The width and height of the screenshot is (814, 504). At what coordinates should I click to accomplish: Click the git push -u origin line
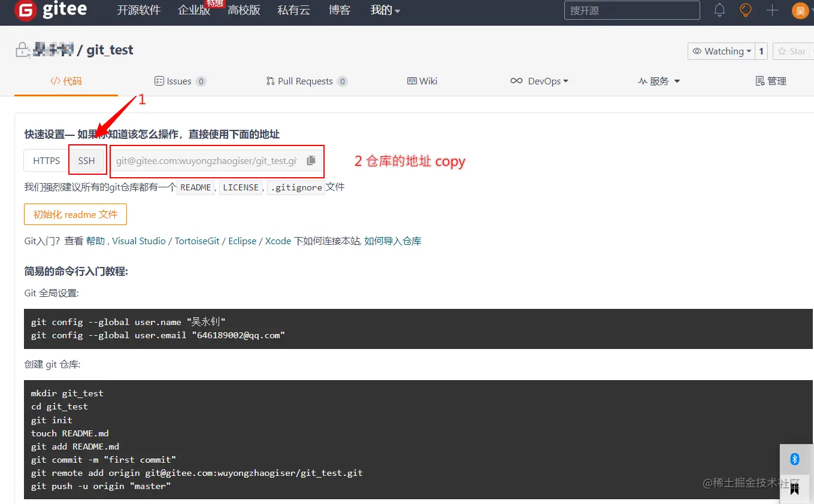(x=101, y=486)
